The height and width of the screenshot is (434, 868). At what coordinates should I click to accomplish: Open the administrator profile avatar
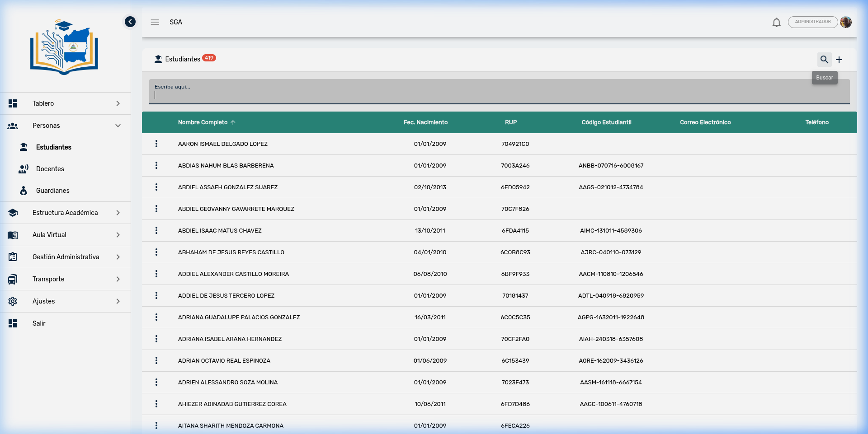(x=846, y=22)
